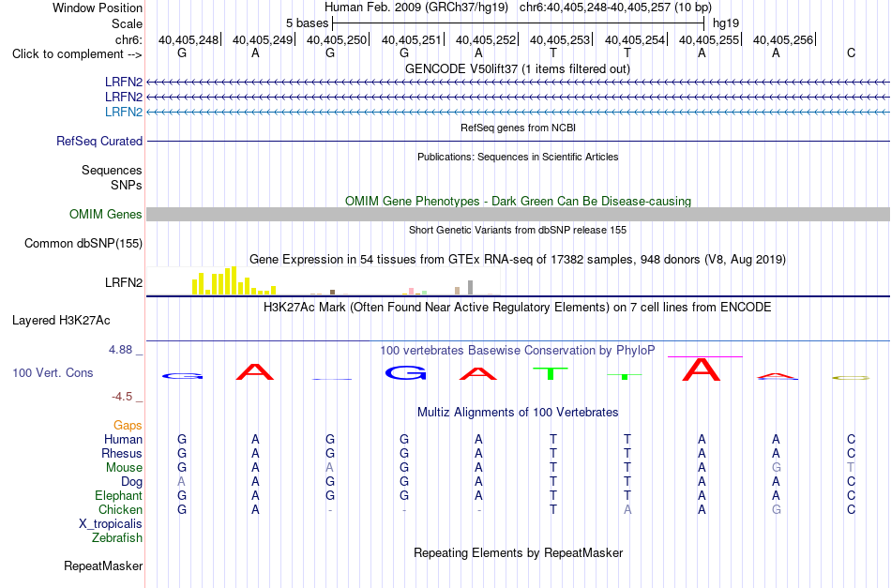Screen dimensions: 891x588
Task: Open the OMIM Gene Phenotypes green title
Action: tap(518, 201)
